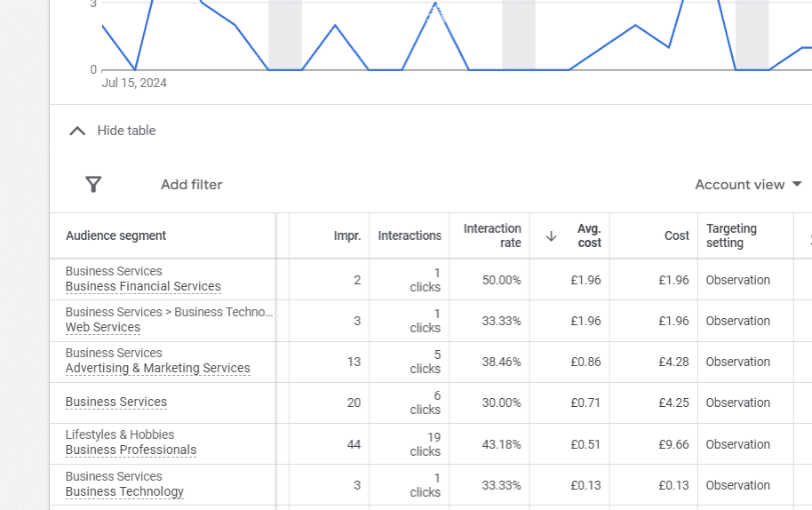Open the Business Professionals segment link

pyautogui.click(x=131, y=450)
